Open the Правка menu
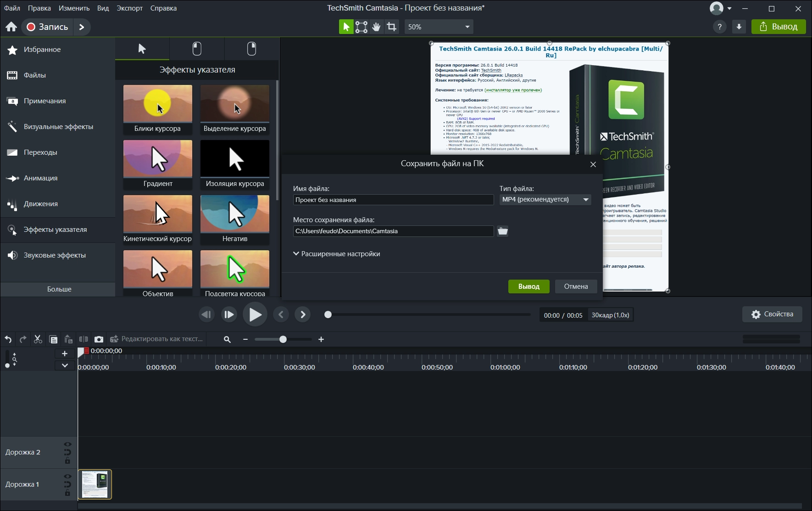Screen dimensions: 812x511 39,8
